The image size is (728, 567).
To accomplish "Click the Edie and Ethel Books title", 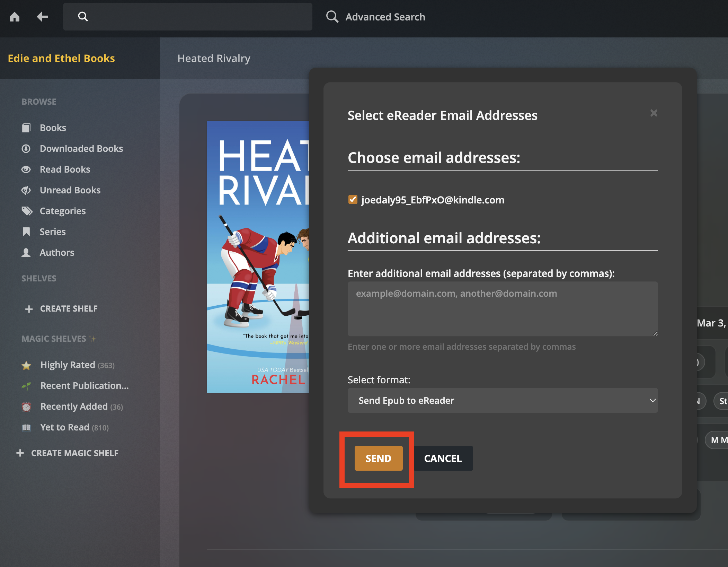I will [61, 58].
